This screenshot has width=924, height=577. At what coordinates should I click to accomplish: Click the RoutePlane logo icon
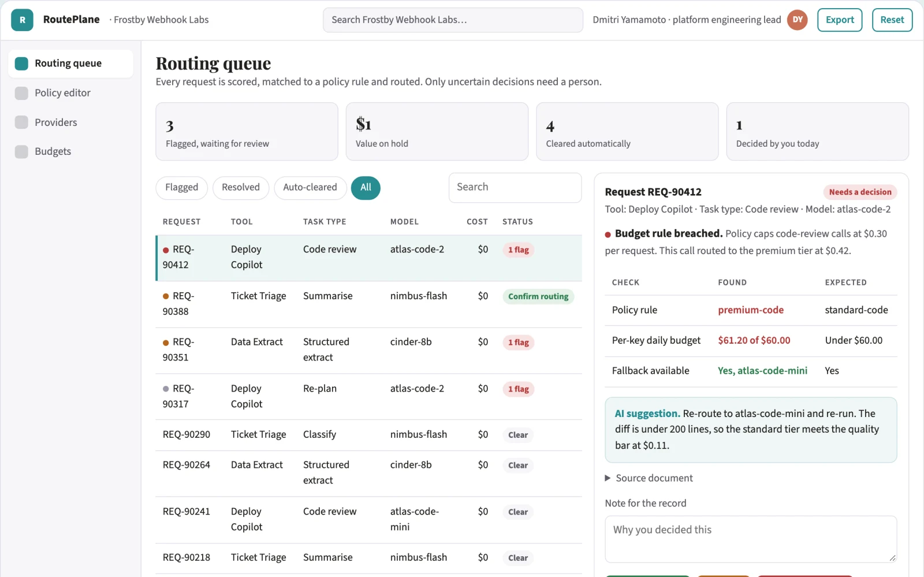click(22, 20)
